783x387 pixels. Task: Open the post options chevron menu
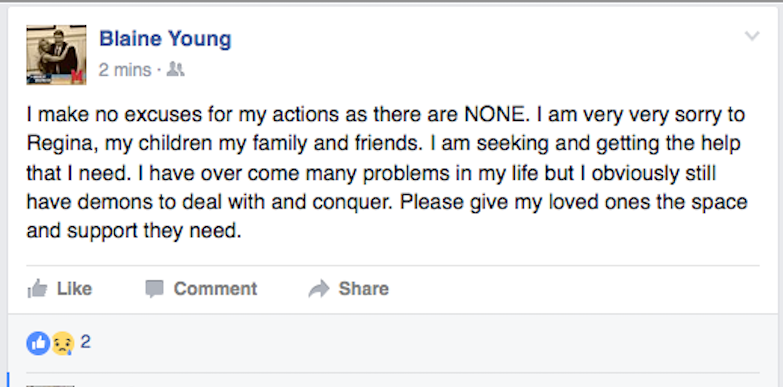click(752, 36)
